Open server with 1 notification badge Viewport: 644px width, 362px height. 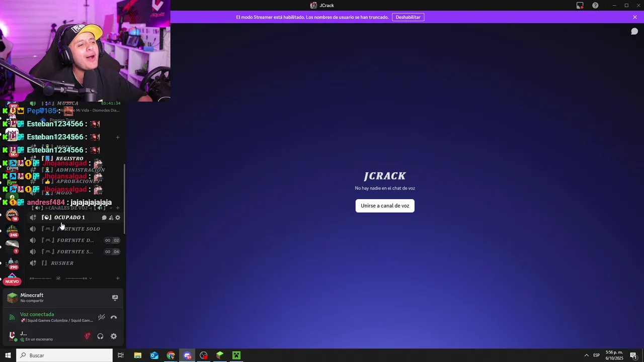12,247
